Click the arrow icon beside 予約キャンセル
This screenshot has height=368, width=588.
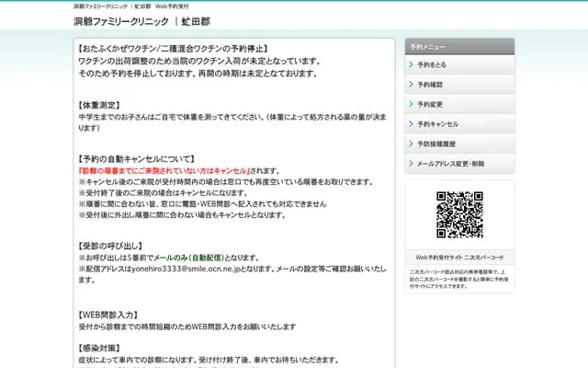(411, 124)
